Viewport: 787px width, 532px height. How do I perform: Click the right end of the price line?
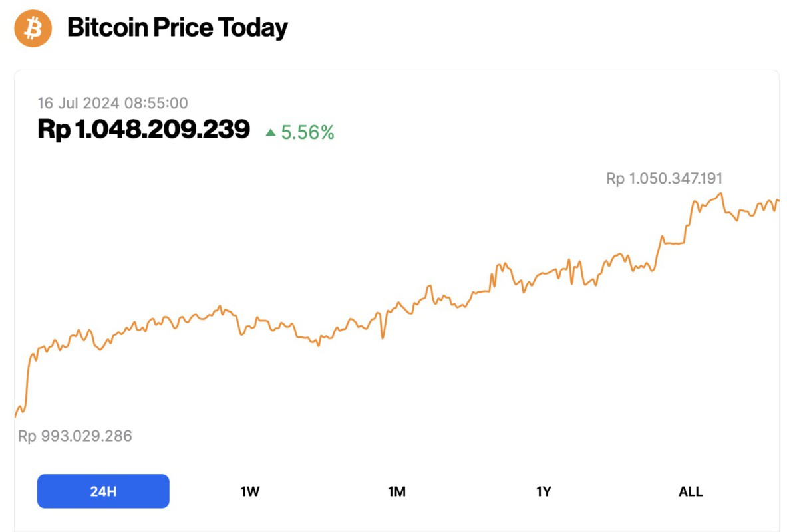point(777,201)
